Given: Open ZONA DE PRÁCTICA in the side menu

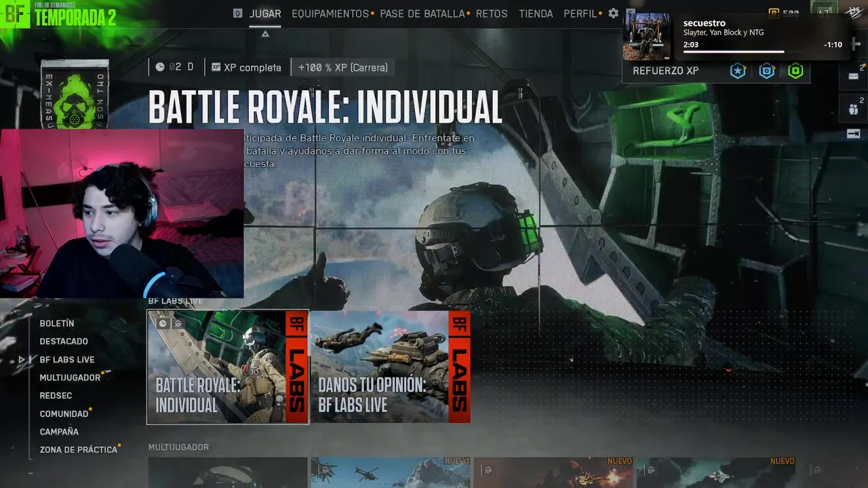Looking at the screenshot, I should click(79, 449).
